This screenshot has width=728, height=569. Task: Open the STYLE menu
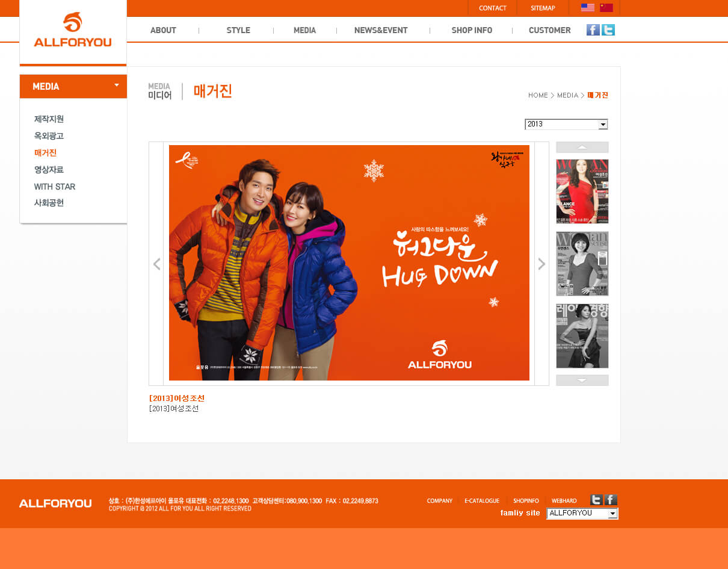[x=238, y=30]
